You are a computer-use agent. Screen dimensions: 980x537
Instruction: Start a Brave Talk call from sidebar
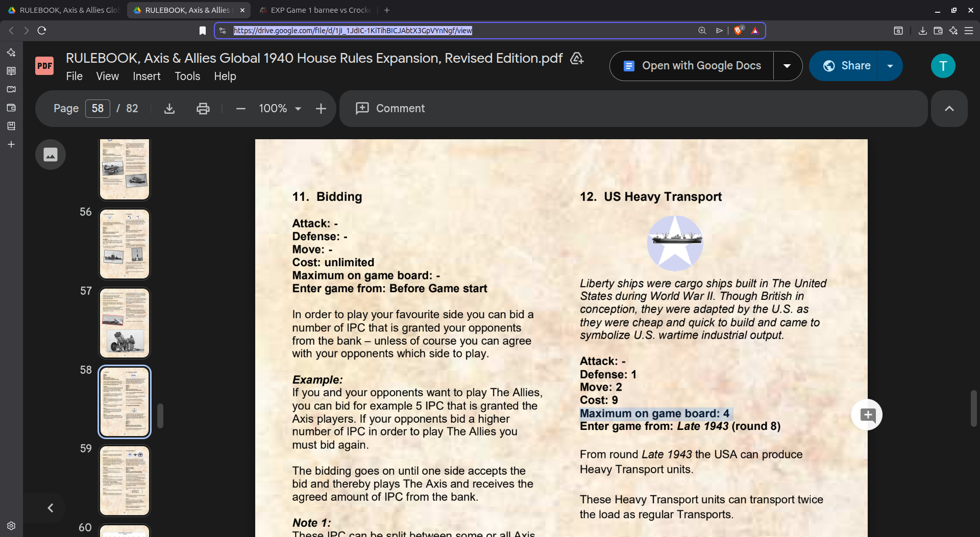point(11,89)
